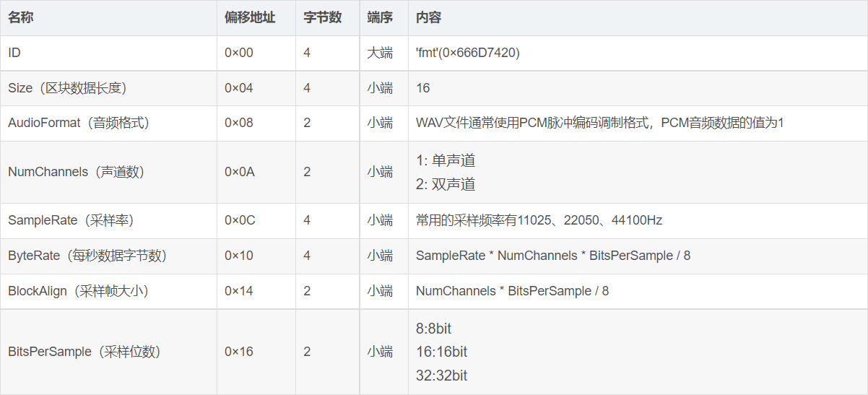Select the AudioFormat（音频格式） cell
868x395 pixels.
78,123
